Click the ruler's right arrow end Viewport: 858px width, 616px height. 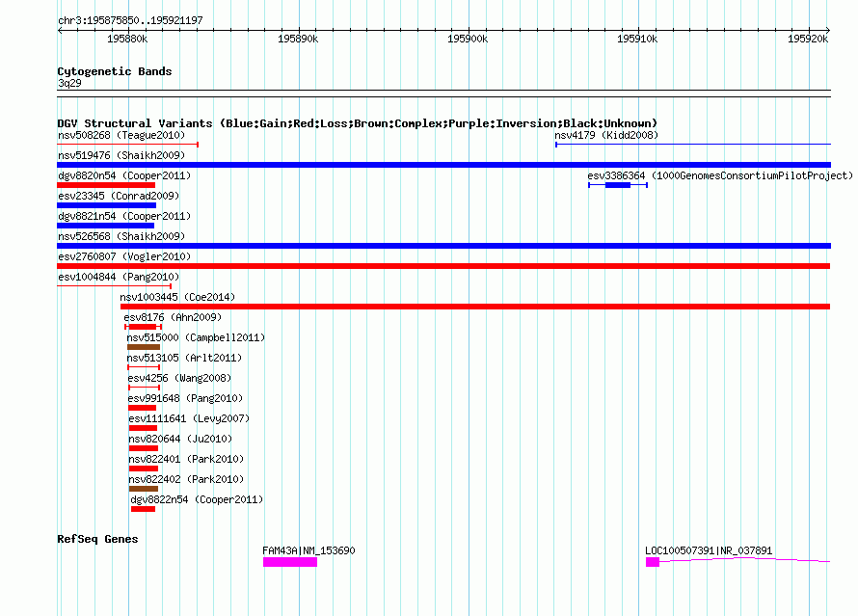pos(828,30)
